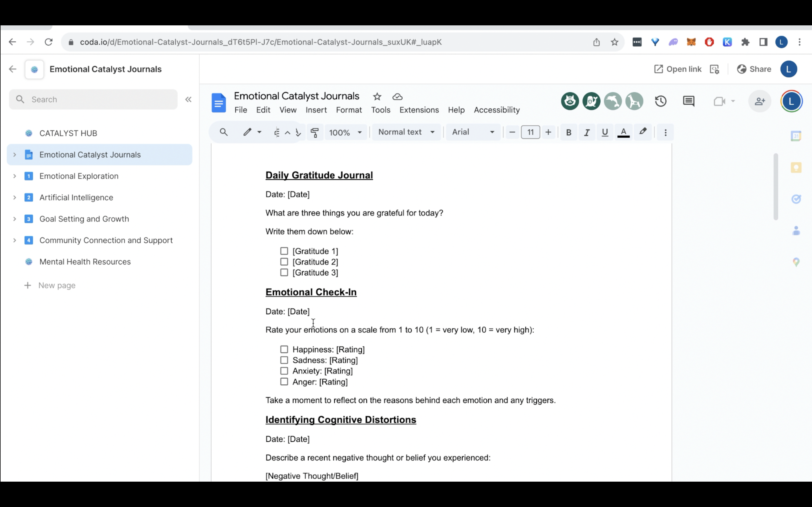This screenshot has height=507, width=812.
Task: Click the Open link button
Action: 678,69
